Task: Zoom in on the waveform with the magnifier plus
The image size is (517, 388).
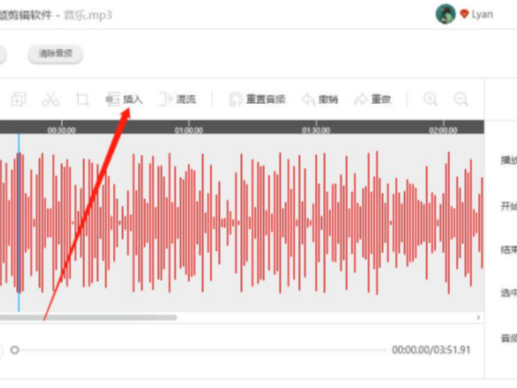Action: pyautogui.click(x=430, y=99)
